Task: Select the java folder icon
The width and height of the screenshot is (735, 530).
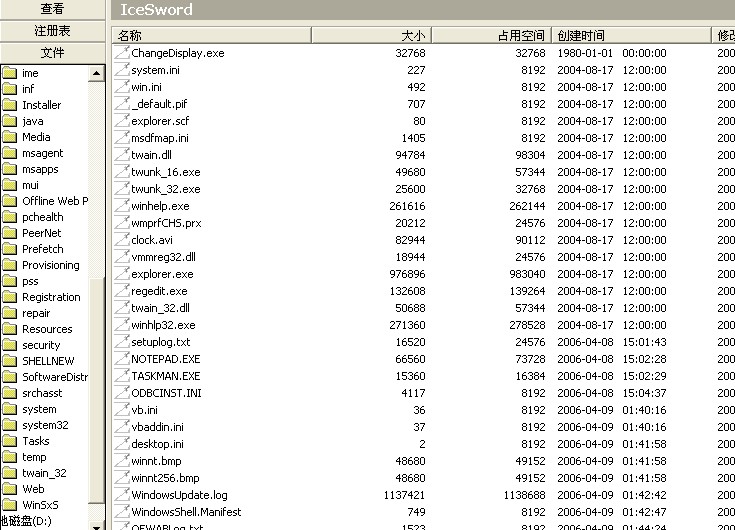Action: pos(9,121)
